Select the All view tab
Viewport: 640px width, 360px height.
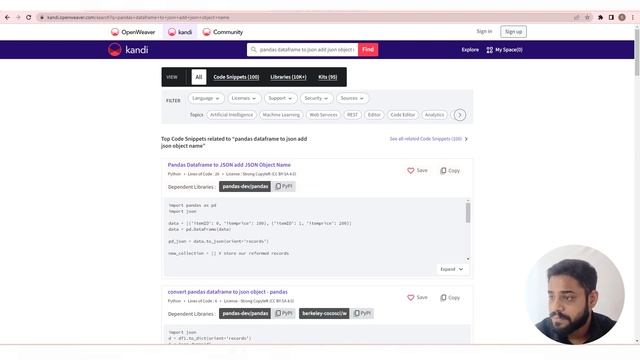click(x=199, y=77)
